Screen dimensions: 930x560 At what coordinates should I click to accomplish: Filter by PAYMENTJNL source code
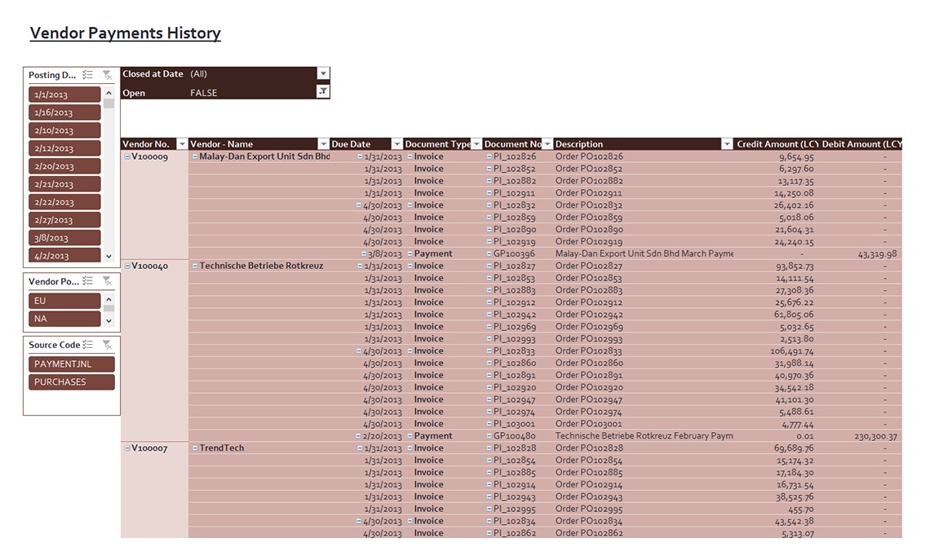coord(72,364)
